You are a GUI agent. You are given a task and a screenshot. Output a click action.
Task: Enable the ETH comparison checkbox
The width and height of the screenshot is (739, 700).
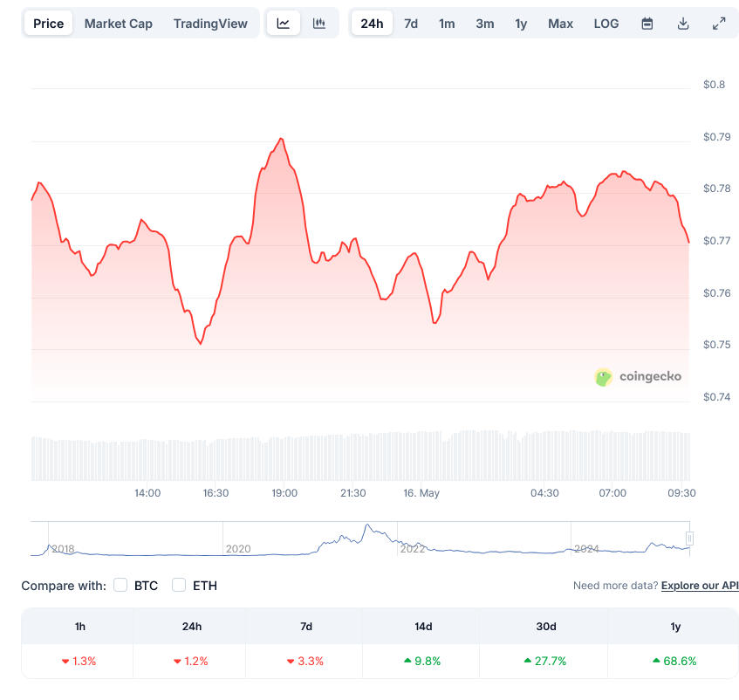click(179, 585)
